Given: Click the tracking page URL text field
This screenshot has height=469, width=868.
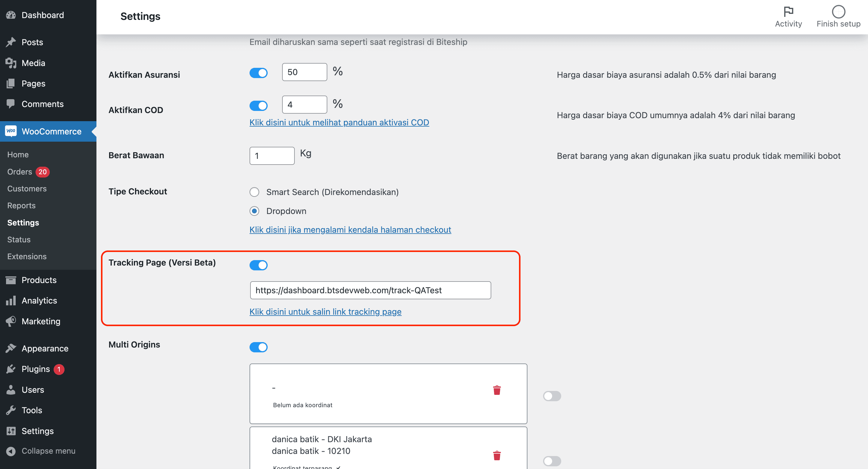Looking at the screenshot, I should point(370,290).
